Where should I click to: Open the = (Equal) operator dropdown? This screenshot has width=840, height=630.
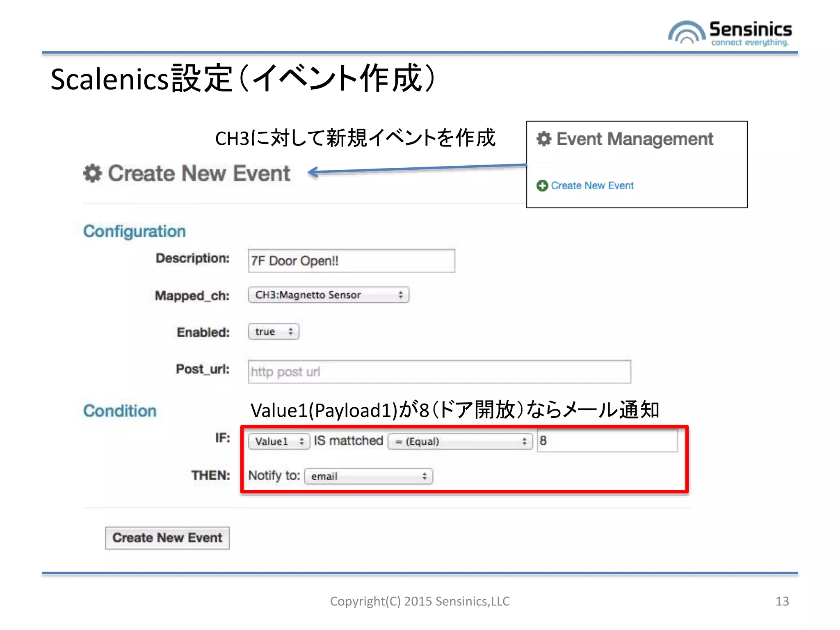pyautogui.click(x=460, y=441)
